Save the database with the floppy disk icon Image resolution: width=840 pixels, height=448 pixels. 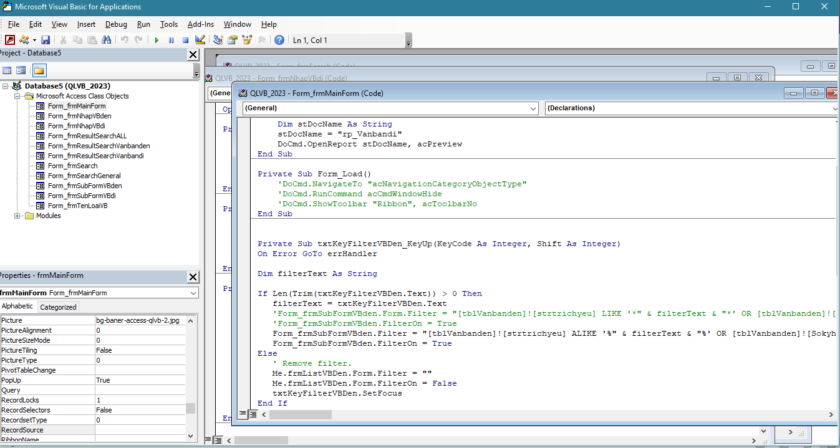tap(46, 40)
